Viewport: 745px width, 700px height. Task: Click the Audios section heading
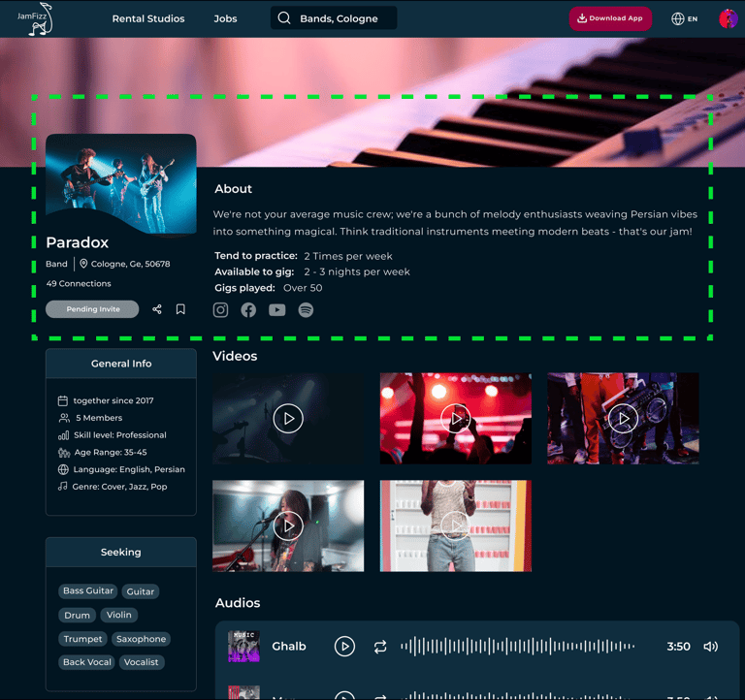[238, 603]
